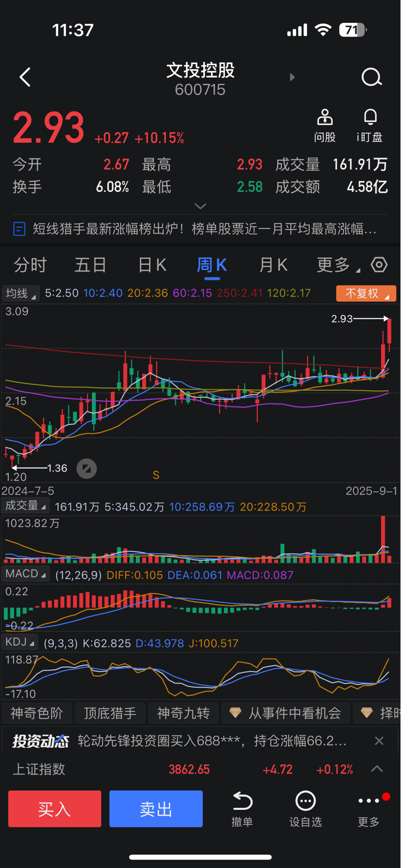Tap the diamond icon before 从事件中看机会
401x868 pixels.
tap(235, 713)
